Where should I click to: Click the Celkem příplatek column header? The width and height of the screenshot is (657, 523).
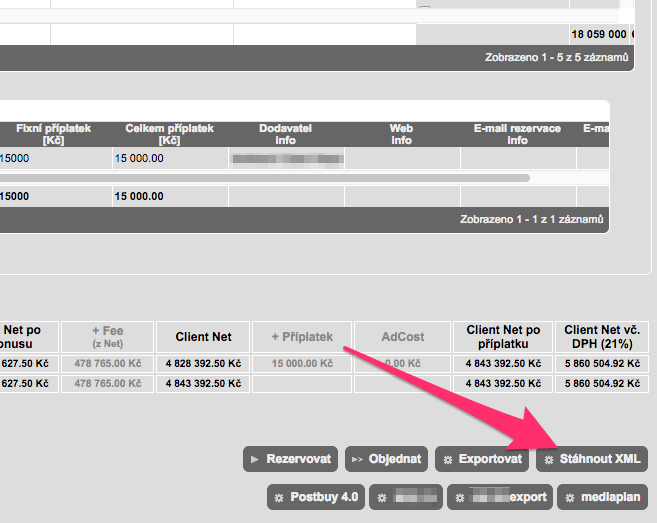pyautogui.click(x=170, y=134)
